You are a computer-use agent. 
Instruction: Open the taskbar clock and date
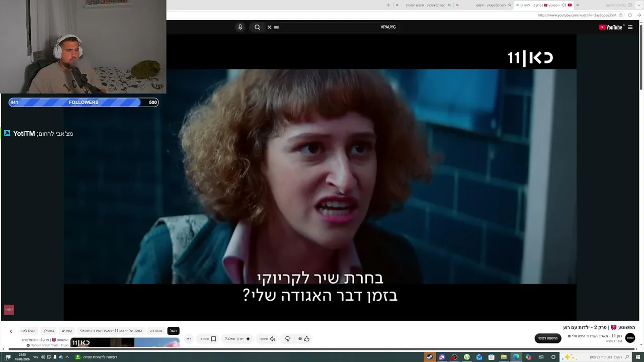(x=22, y=357)
